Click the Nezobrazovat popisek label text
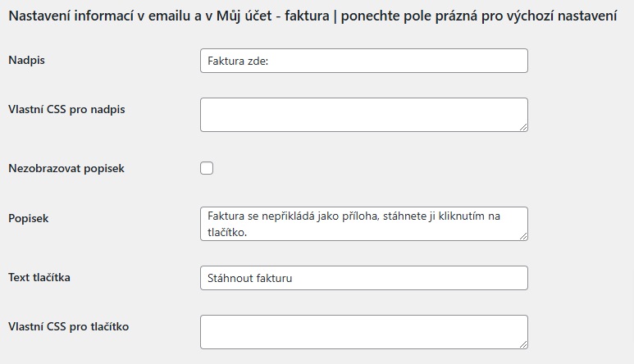Viewport: 634px width, 364px height. 66,168
